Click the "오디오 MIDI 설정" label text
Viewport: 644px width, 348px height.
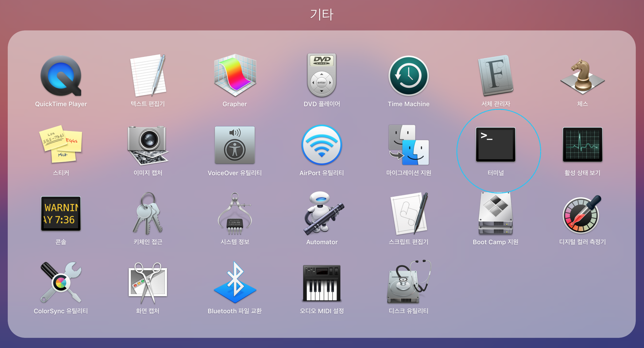click(x=322, y=311)
